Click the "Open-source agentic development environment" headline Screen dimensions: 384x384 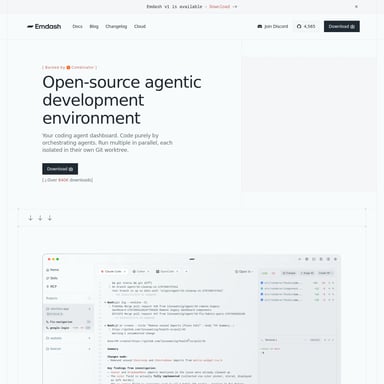tap(122, 100)
